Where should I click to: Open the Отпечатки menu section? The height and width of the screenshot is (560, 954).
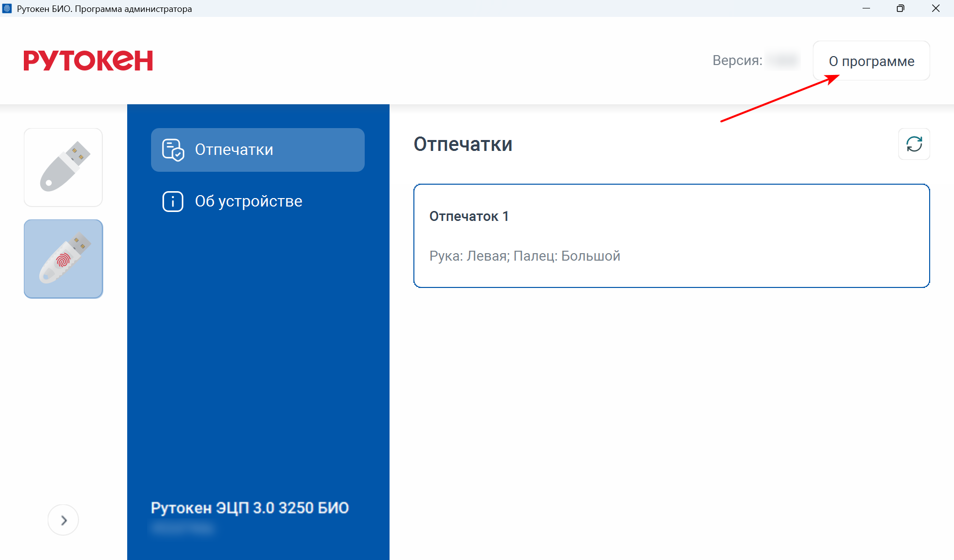[x=258, y=150]
